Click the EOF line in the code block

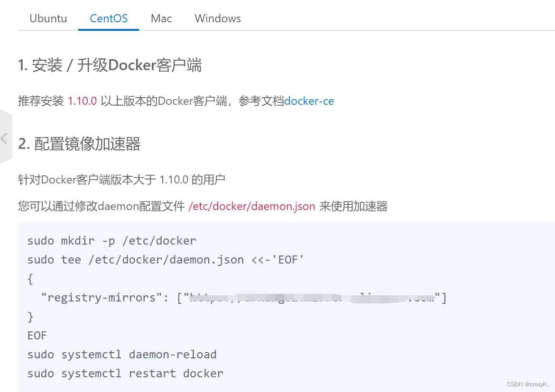[x=37, y=335]
